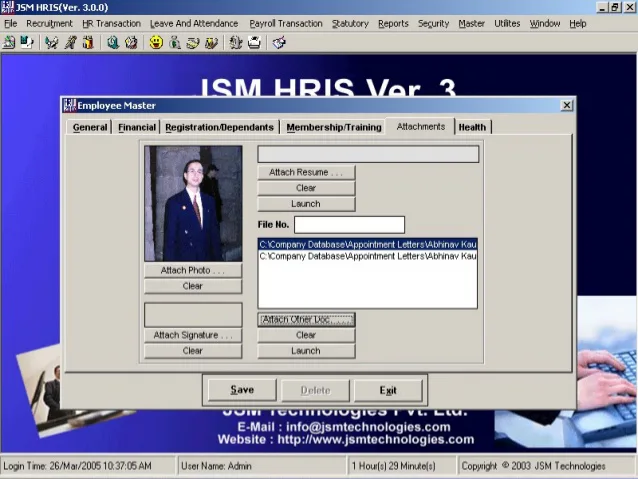638x479 pixels.
Task: Click the clock icon in the toolbar
Action: click(x=113, y=42)
